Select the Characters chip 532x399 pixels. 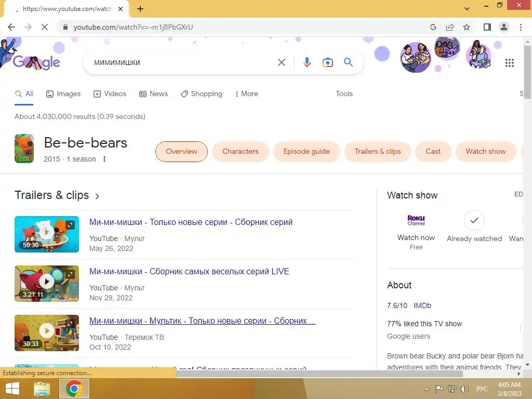240,152
